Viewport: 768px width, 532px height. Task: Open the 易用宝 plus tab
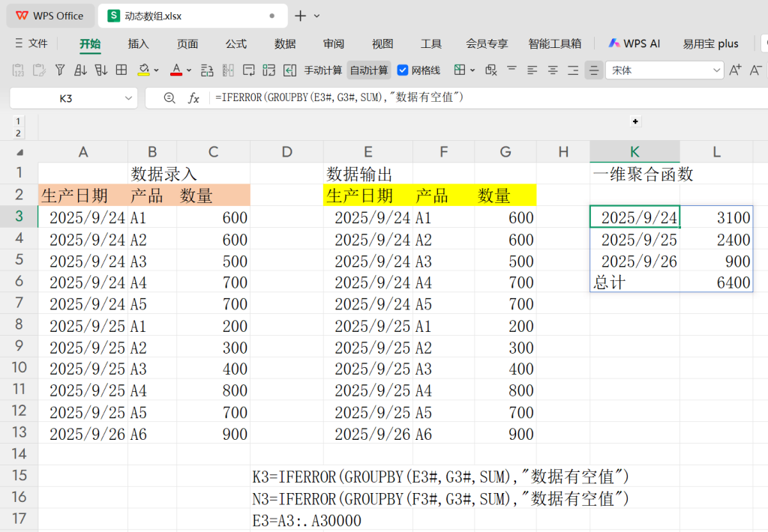click(x=711, y=43)
